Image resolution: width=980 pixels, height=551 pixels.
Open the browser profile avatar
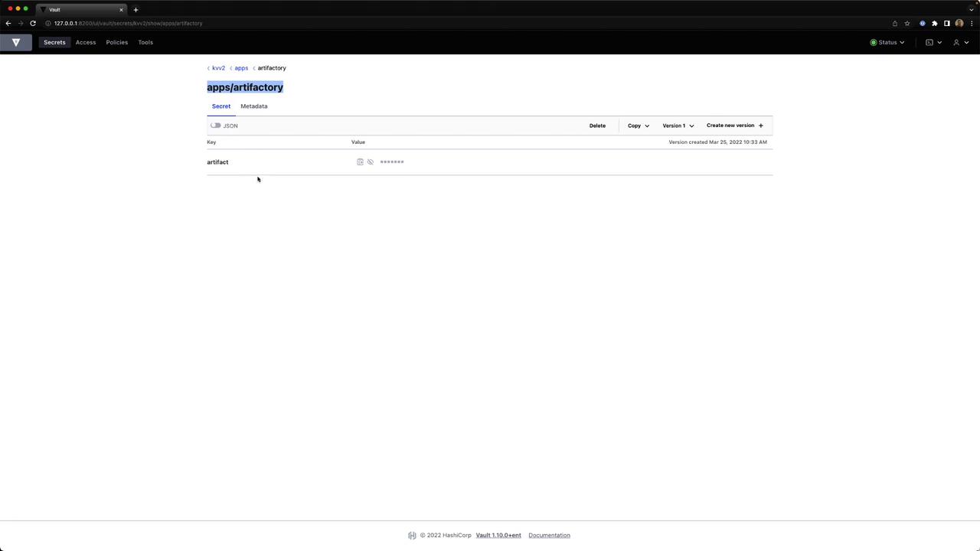pyautogui.click(x=959, y=23)
